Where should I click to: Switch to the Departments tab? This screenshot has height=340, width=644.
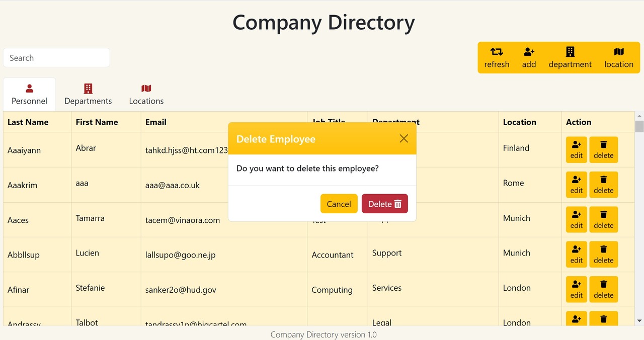(x=88, y=95)
